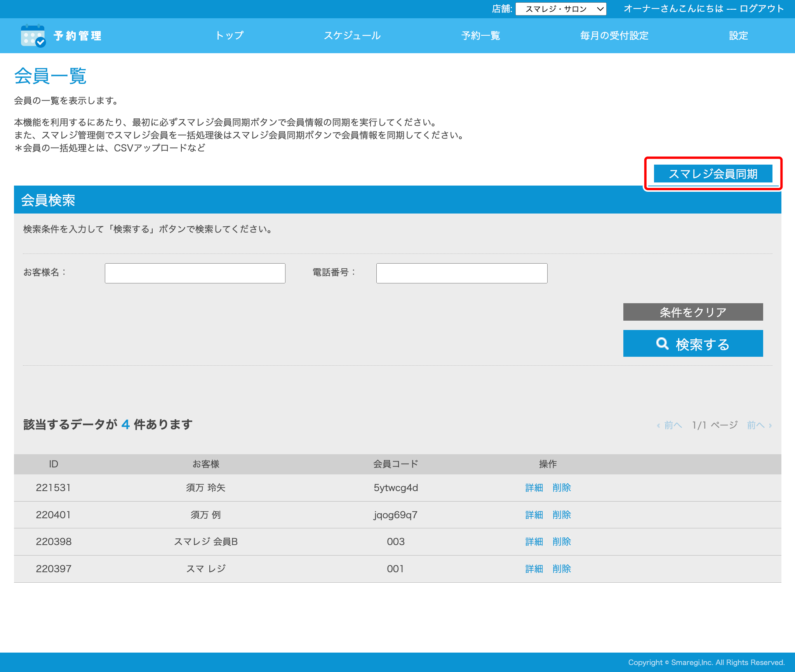Click the 予約管理 calendar logo icon
Image resolution: width=795 pixels, height=672 pixels.
(x=33, y=36)
